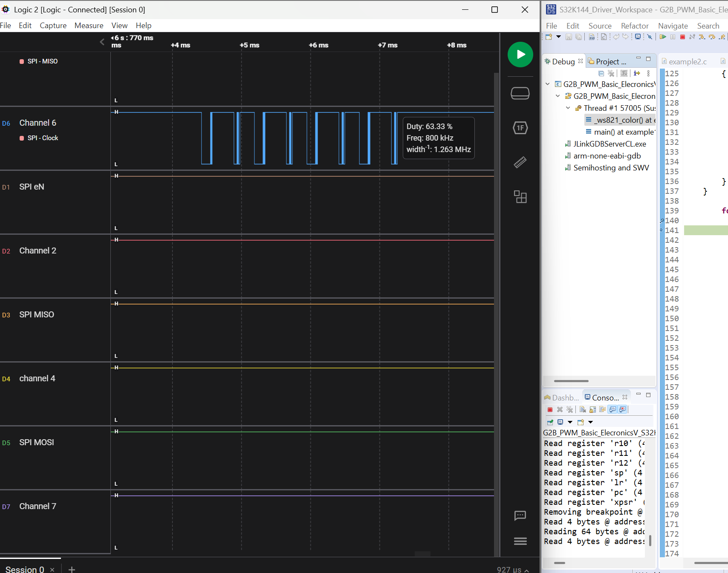Click the Resume debug button in Eclipse
The image size is (728, 573).
pos(663,37)
